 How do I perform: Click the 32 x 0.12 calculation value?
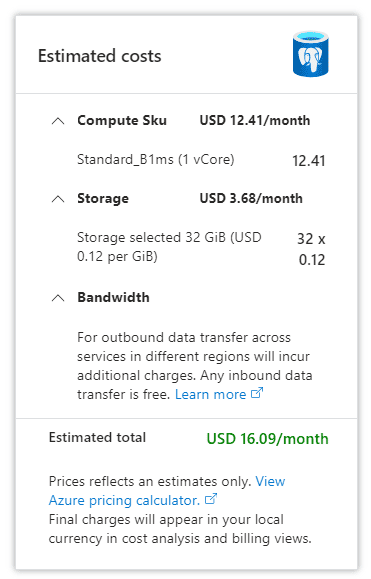[x=311, y=249]
